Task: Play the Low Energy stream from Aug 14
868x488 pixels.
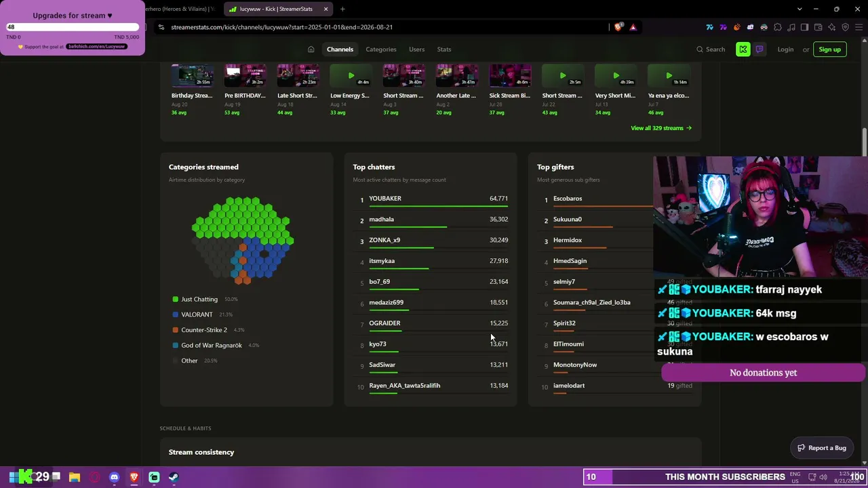Action: pyautogui.click(x=351, y=75)
